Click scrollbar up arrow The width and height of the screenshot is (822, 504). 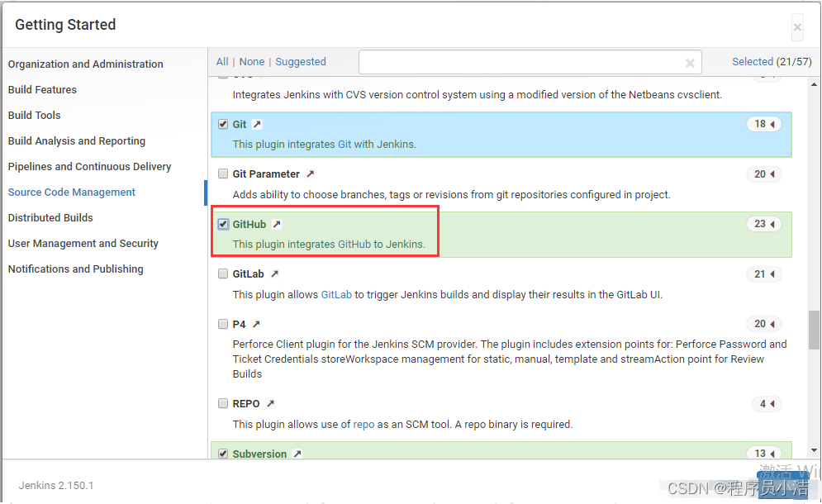(814, 84)
